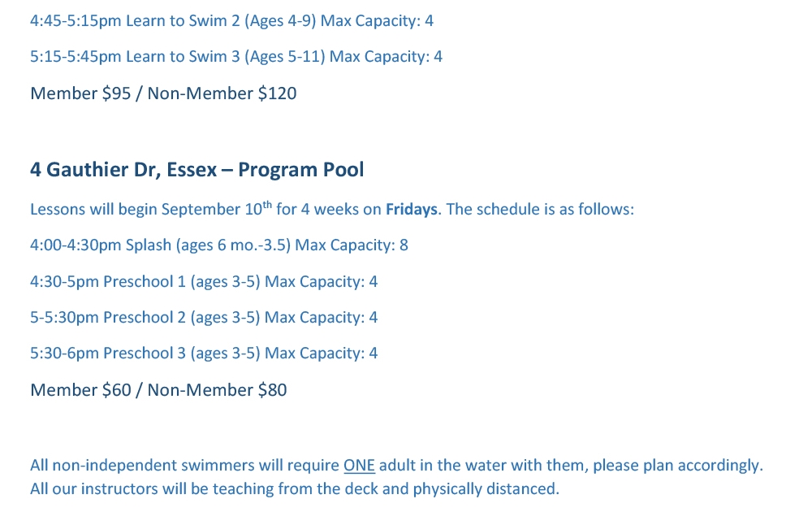Click the 4:30-5pm Preschool 1 line
Screen dimensions: 812x512
click(x=204, y=282)
